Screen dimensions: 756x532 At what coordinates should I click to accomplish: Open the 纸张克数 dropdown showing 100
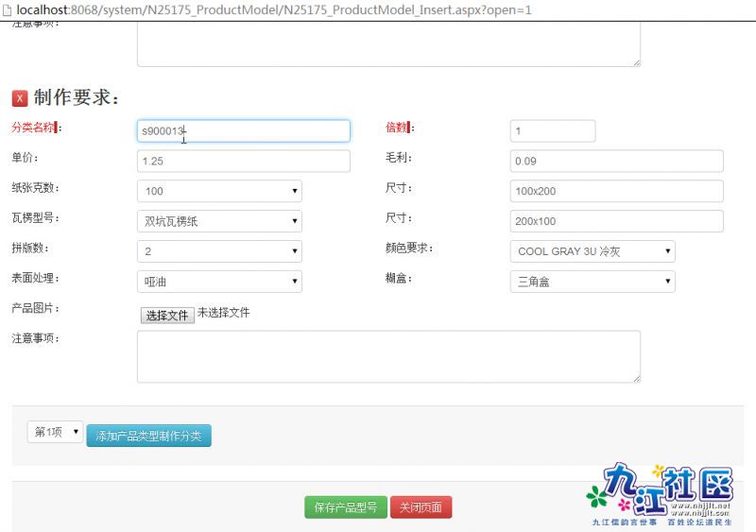[219, 191]
